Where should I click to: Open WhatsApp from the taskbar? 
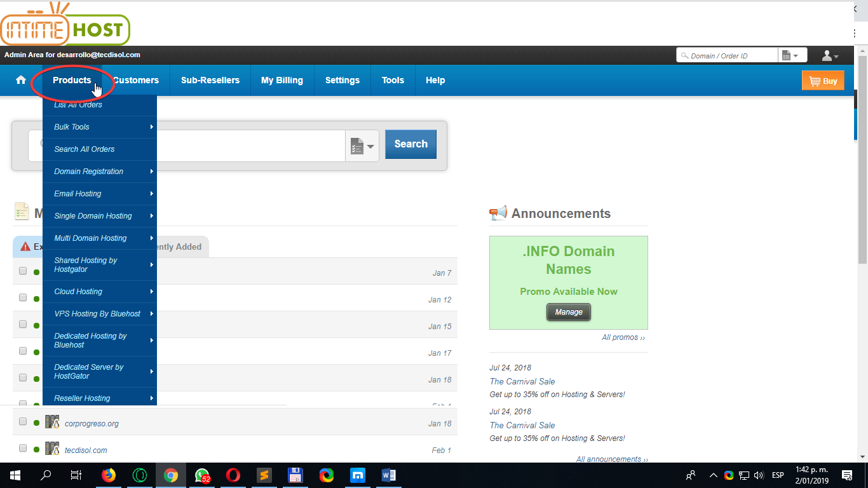pos(202,475)
